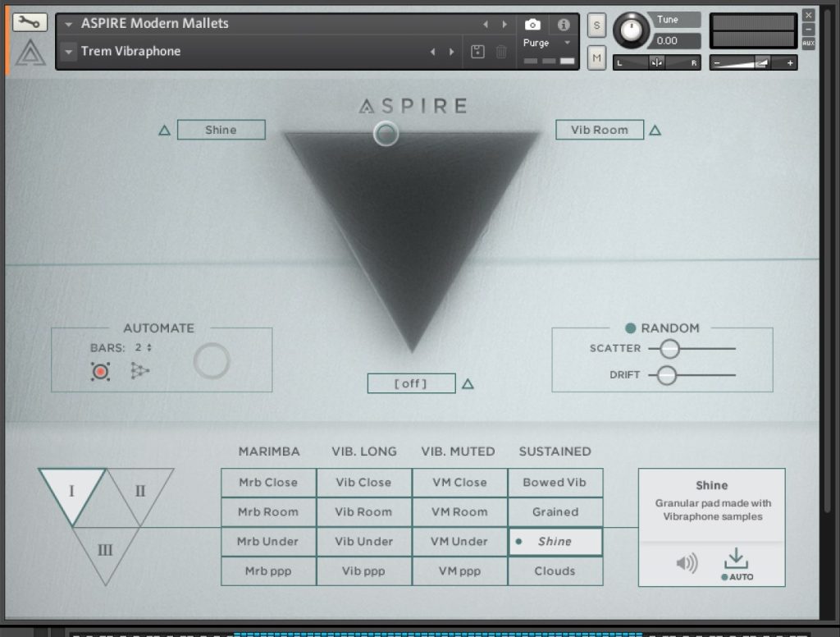This screenshot has width=840, height=637.
Task: Open the instrument info icon
Action: (x=564, y=24)
